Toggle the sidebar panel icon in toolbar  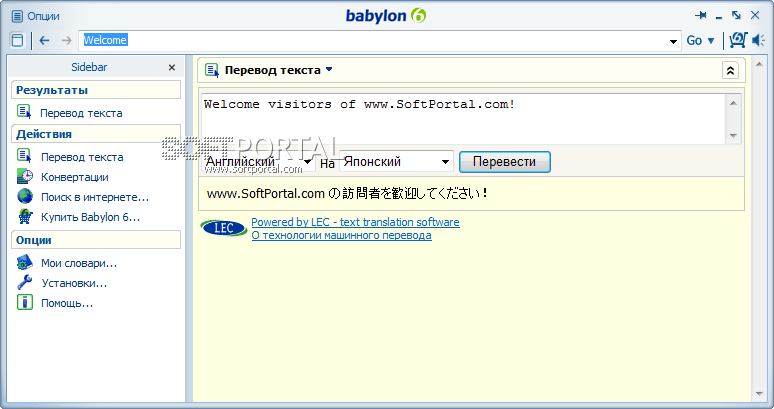17,40
